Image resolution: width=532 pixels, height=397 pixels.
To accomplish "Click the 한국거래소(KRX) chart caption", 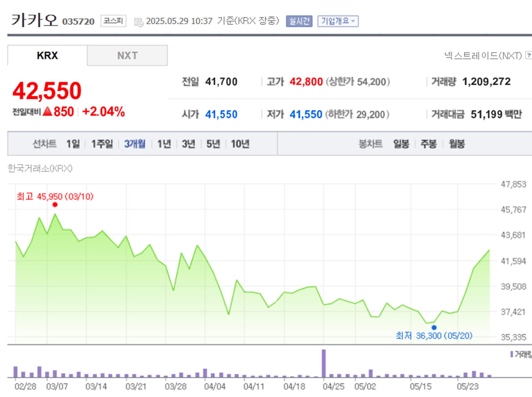I will click(x=40, y=168).
